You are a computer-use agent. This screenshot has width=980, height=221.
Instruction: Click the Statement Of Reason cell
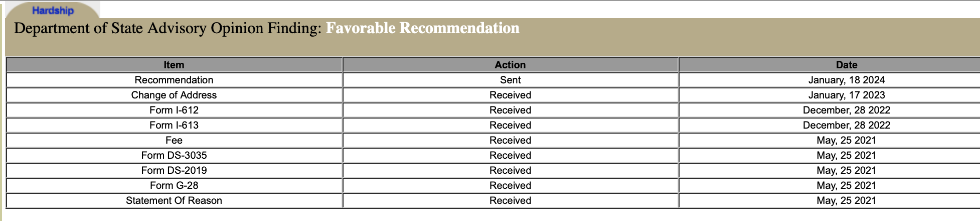(x=174, y=200)
